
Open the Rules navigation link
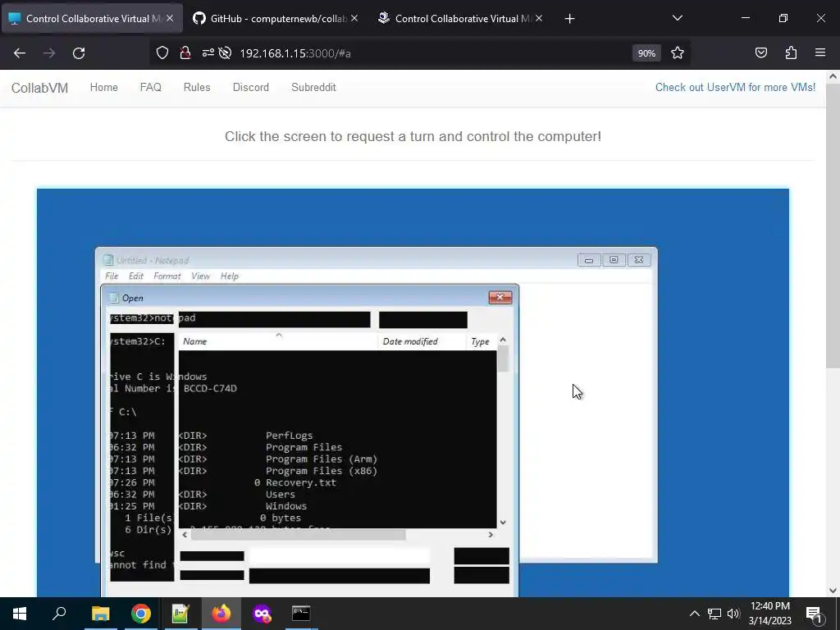197,87
